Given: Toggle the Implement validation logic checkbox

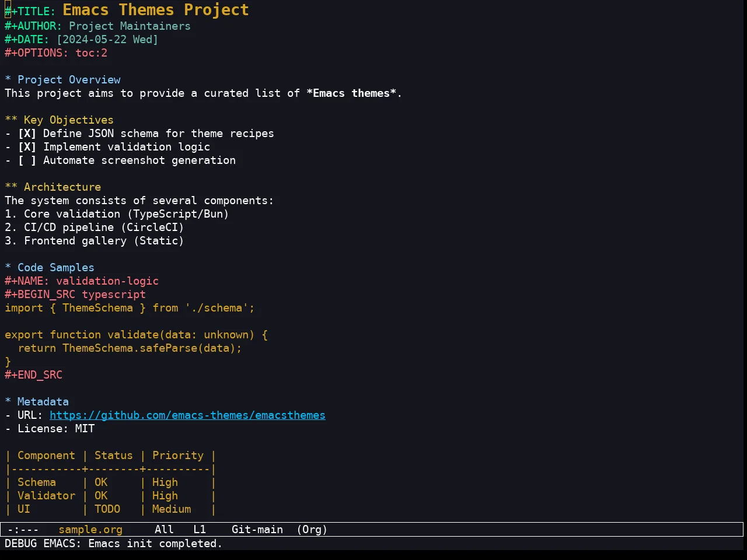Looking at the screenshot, I should coord(27,147).
